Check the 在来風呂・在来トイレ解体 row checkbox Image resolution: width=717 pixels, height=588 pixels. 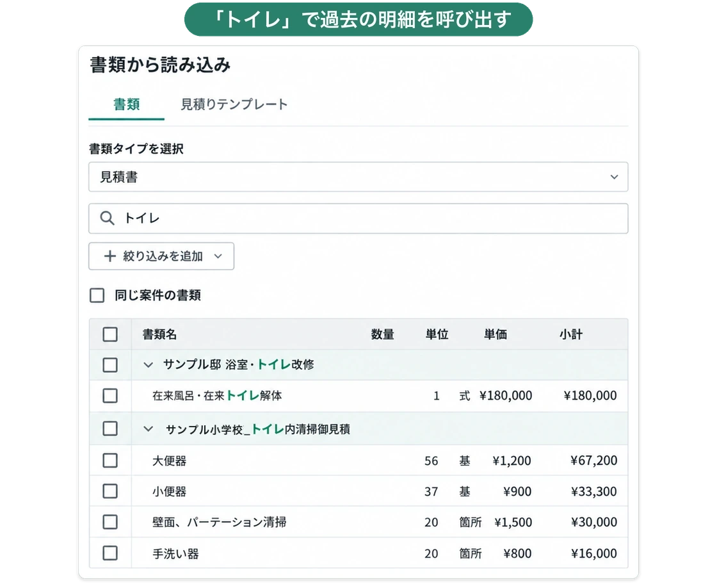coord(110,396)
